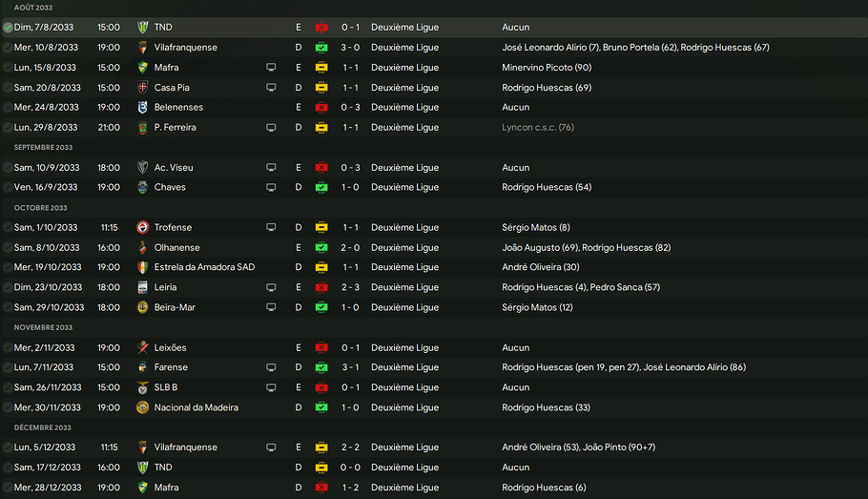
Task: Click the Casa Pia club badge
Action: 143,87
